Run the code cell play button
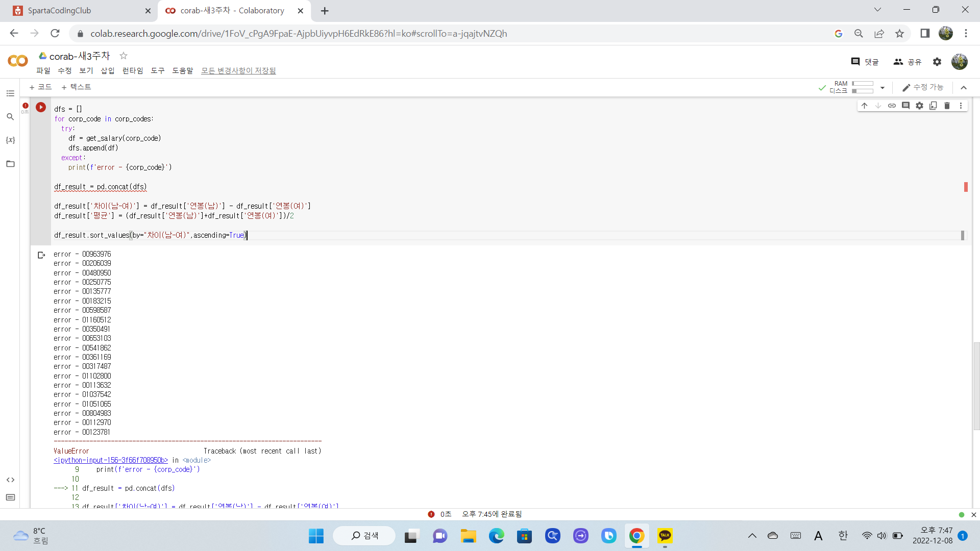 [x=41, y=107]
